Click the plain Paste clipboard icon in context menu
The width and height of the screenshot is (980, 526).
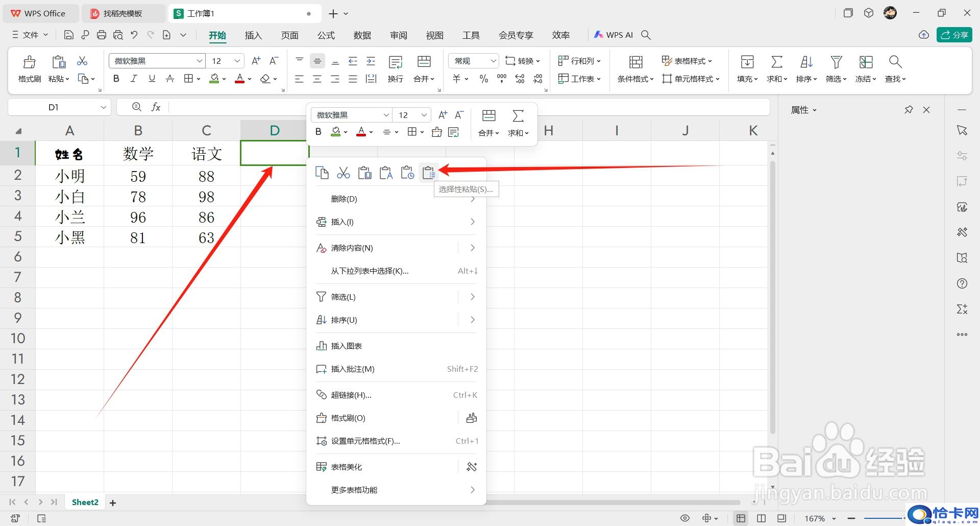[x=365, y=173]
